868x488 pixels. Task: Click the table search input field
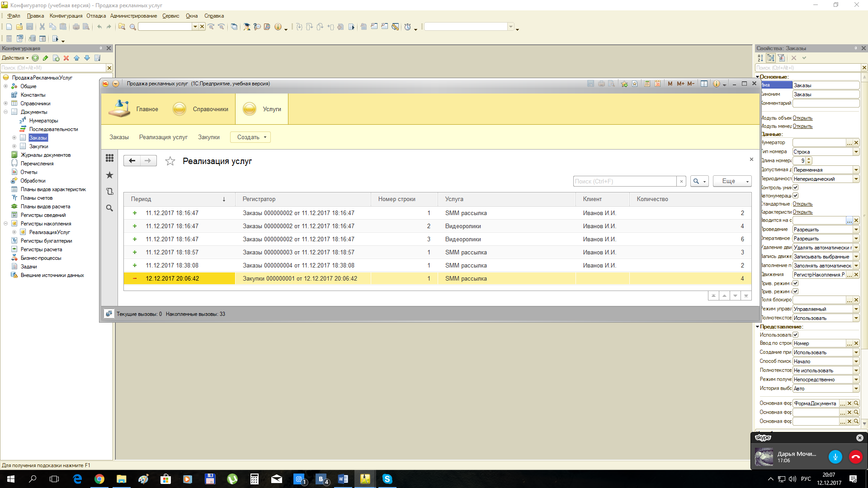point(625,181)
